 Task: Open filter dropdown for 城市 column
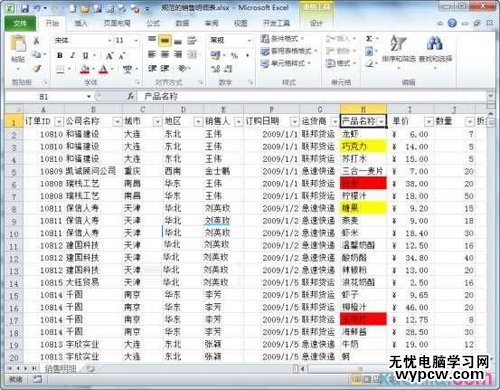click(x=158, y=122)
